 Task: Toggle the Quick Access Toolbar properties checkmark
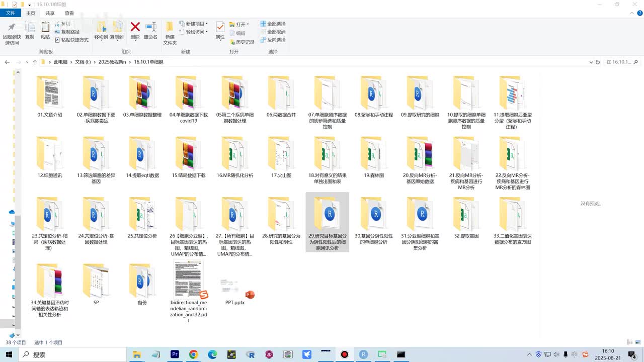tap(15, 5)
